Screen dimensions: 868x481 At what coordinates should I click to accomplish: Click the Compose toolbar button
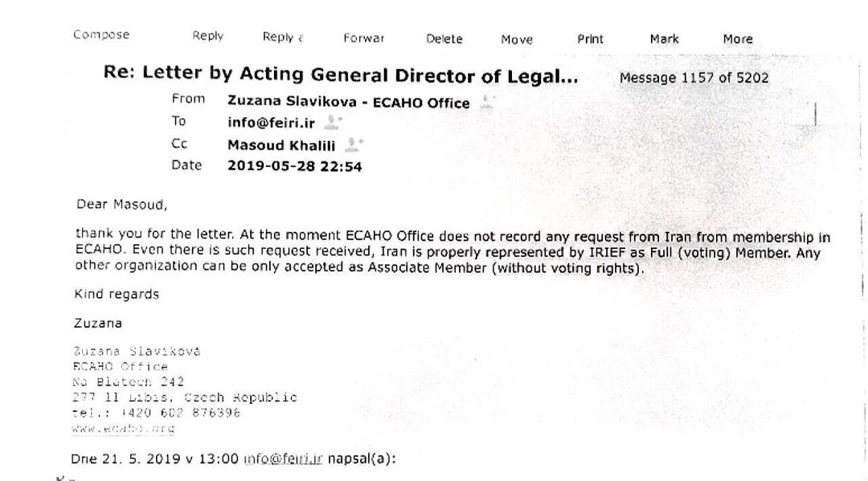[101, 35]
